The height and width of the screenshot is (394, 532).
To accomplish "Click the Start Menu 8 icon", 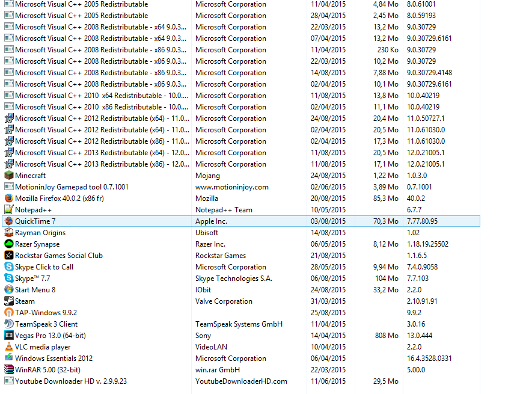I will 9,290.
